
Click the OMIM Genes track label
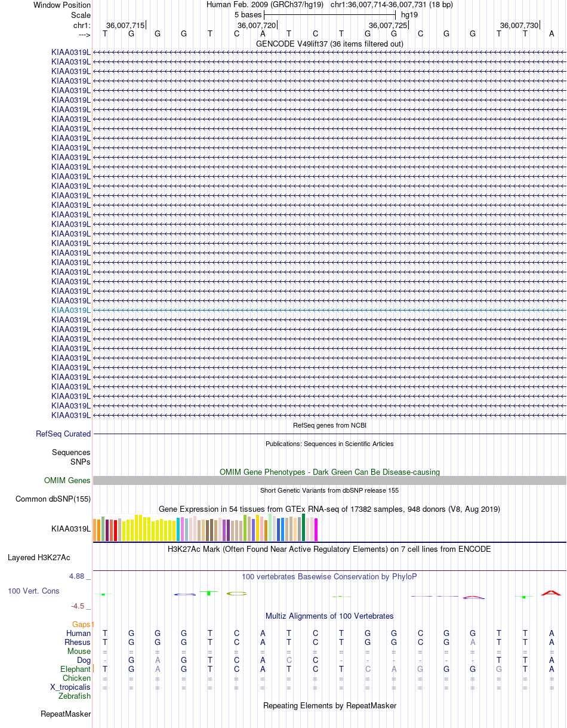pyautogui.click(x=67, y=481)
